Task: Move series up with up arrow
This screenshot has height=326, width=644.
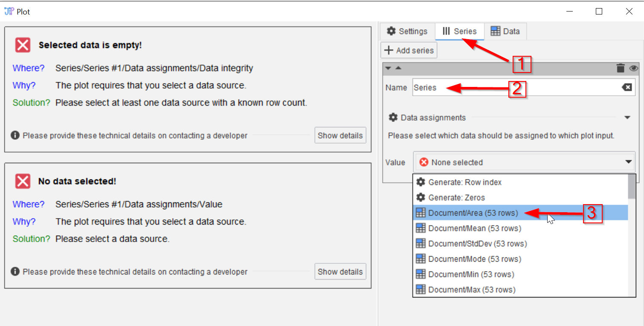Action: (x=398, y=68)
